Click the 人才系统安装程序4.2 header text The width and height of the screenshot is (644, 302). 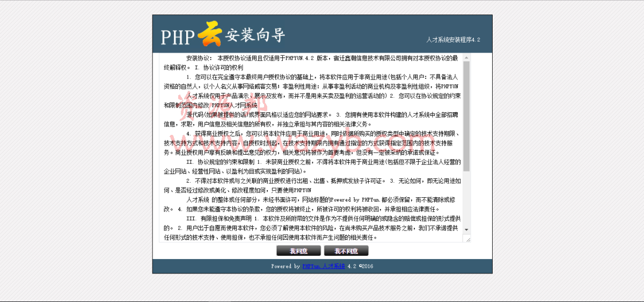(453, 40)
